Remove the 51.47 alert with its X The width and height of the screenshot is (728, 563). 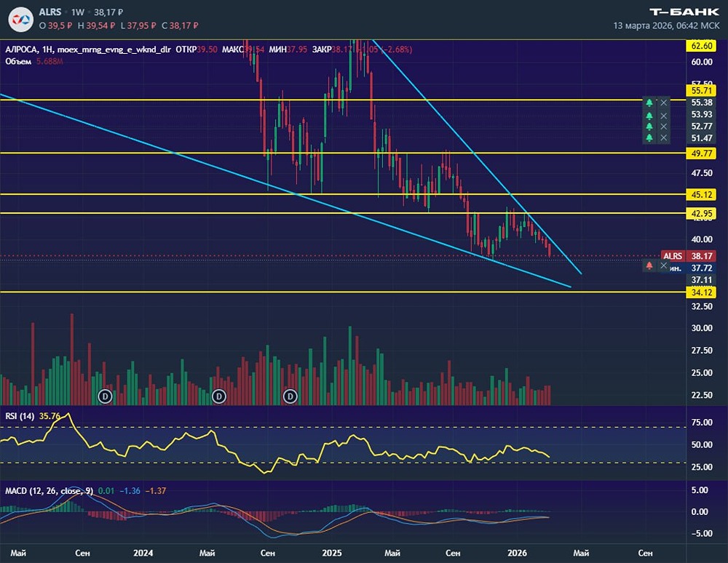[x=664, y=137]
